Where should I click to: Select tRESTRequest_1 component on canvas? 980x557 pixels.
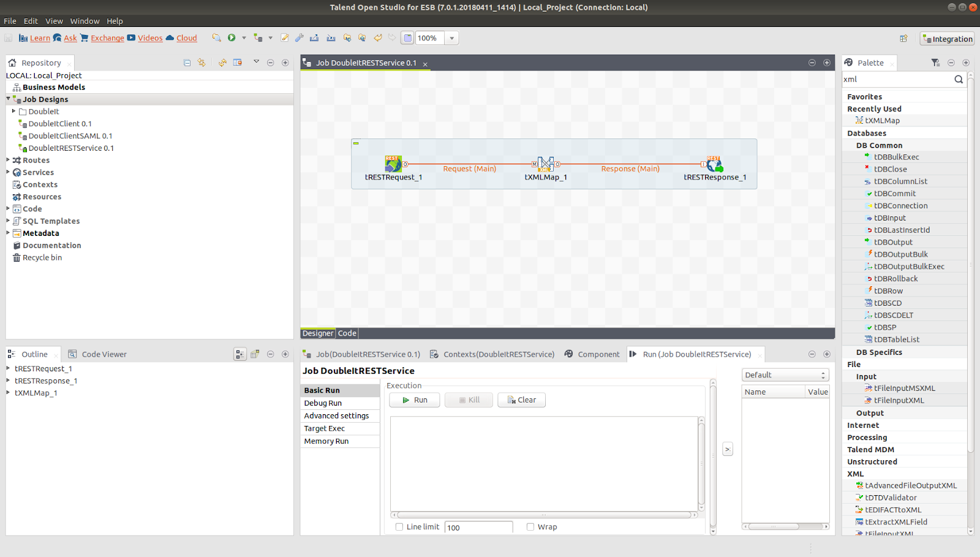pos(393,164)
